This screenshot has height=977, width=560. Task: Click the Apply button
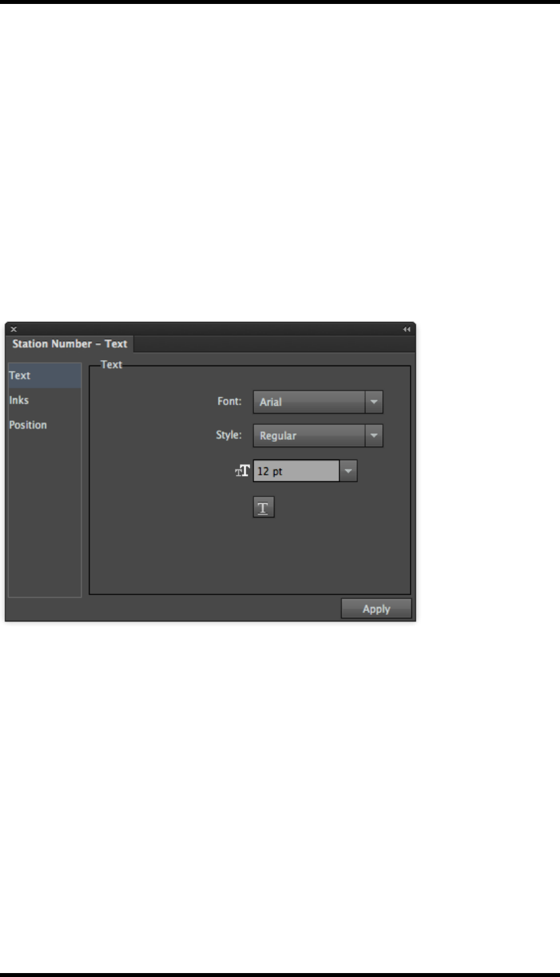coord(376,609)
